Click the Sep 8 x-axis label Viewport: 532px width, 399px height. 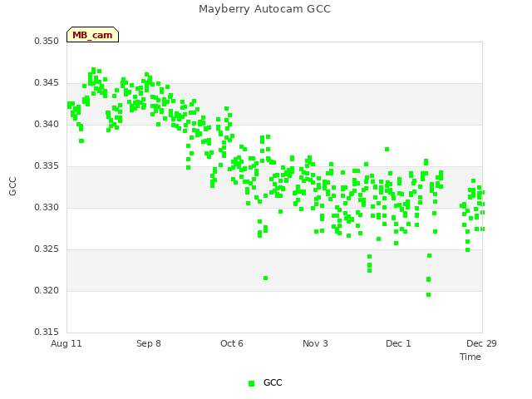pyautogui.click(x=149, y=343)
